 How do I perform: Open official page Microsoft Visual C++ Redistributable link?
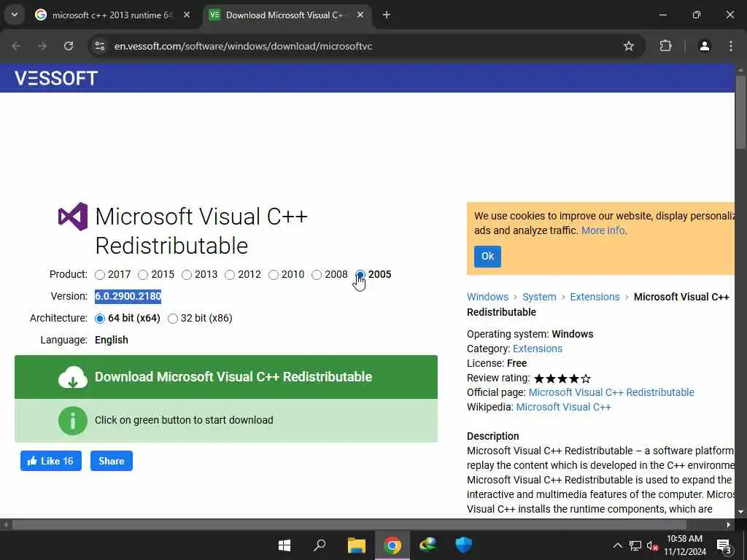pos(611,392)
